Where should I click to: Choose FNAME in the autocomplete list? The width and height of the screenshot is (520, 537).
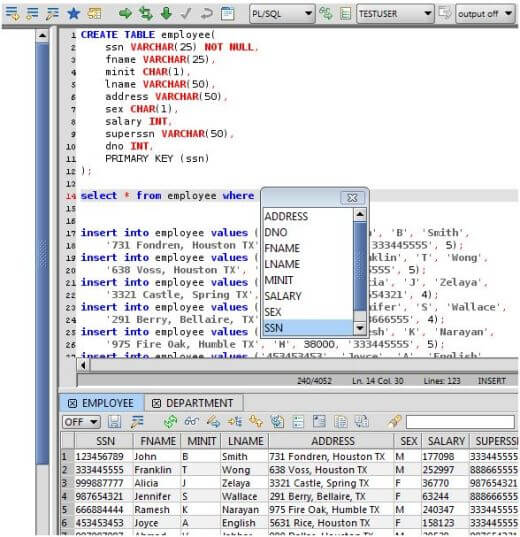(308, 248)
